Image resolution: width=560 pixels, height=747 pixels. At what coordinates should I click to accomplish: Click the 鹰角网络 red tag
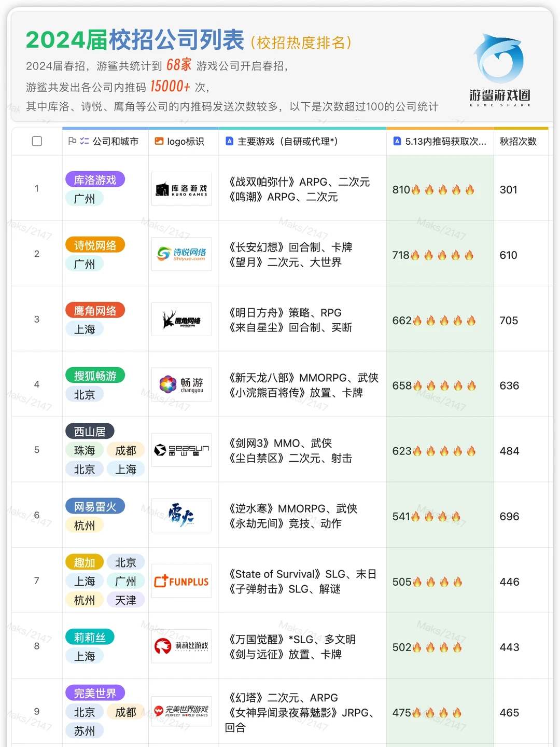coord(95,310)
